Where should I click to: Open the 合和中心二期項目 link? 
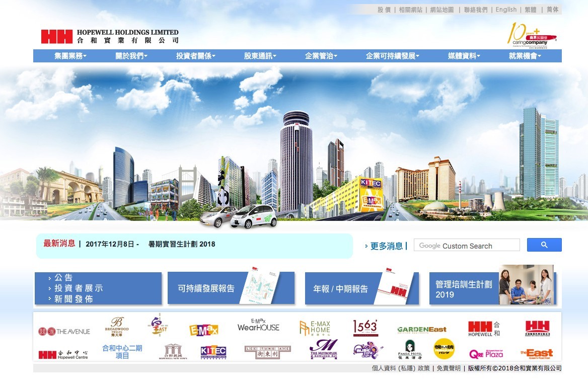pos(122,352)
